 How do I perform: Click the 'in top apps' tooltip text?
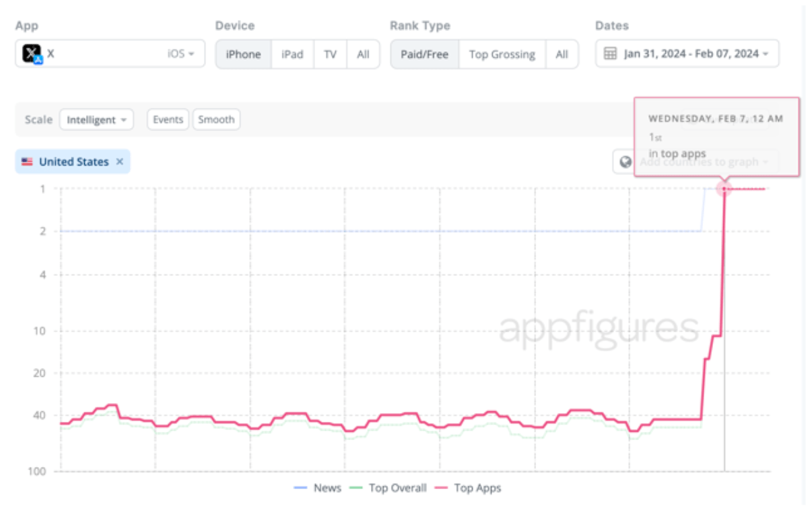(677, 153)
